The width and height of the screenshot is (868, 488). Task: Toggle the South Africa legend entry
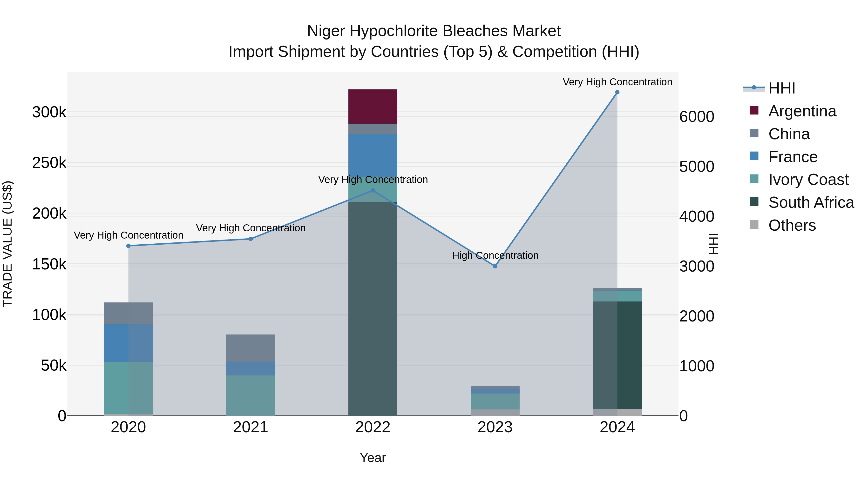click(802, 202)
